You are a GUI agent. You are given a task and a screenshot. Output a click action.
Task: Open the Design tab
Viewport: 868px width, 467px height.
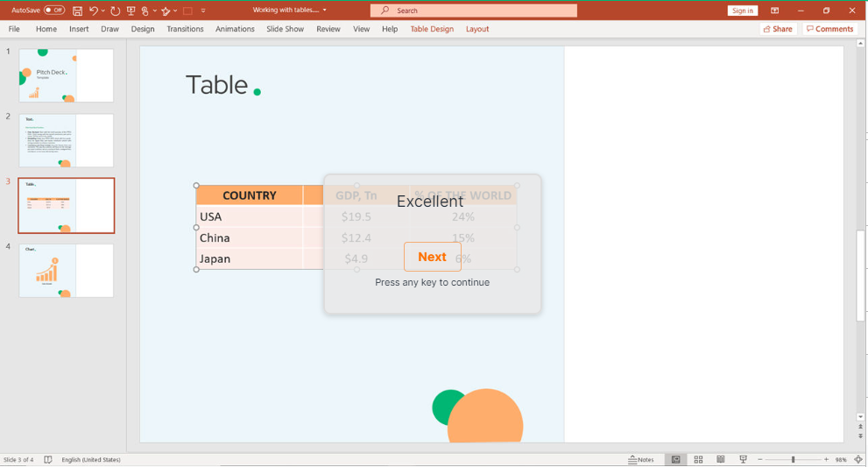pyautogui.click(x=142, y=29)
